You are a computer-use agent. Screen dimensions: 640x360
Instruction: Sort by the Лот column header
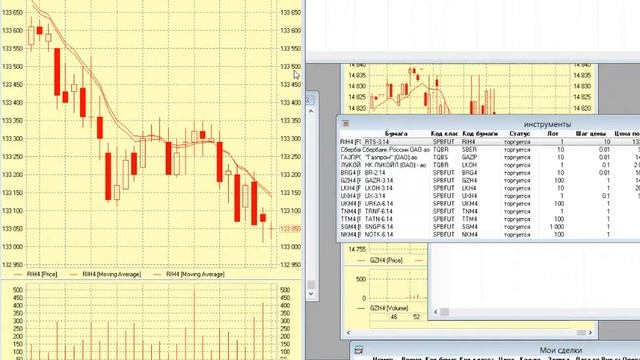[553, 133]
